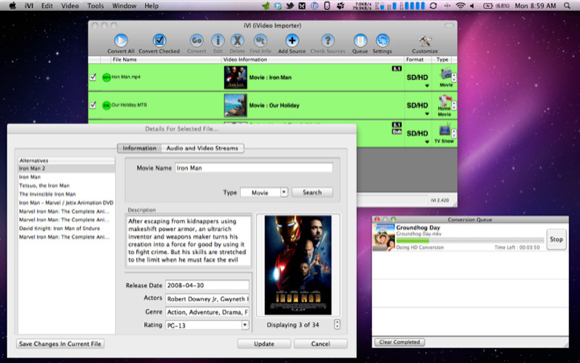Click the battery status icon

click(x=488, y=6)
